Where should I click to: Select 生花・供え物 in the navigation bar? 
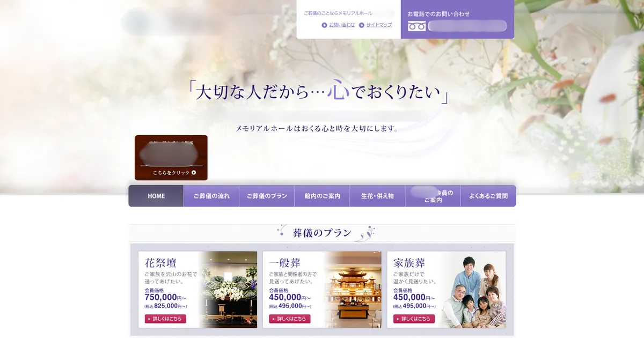tap(378, 195)
